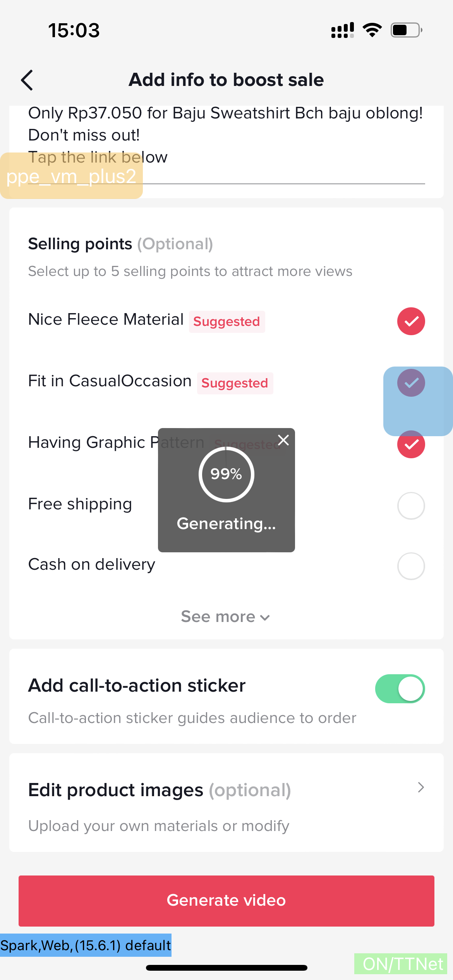The image size is (453, 980).
Task: Uncheck Nice Fleece Material selling point
Action: pyautogui.click(x=411, y=321)
